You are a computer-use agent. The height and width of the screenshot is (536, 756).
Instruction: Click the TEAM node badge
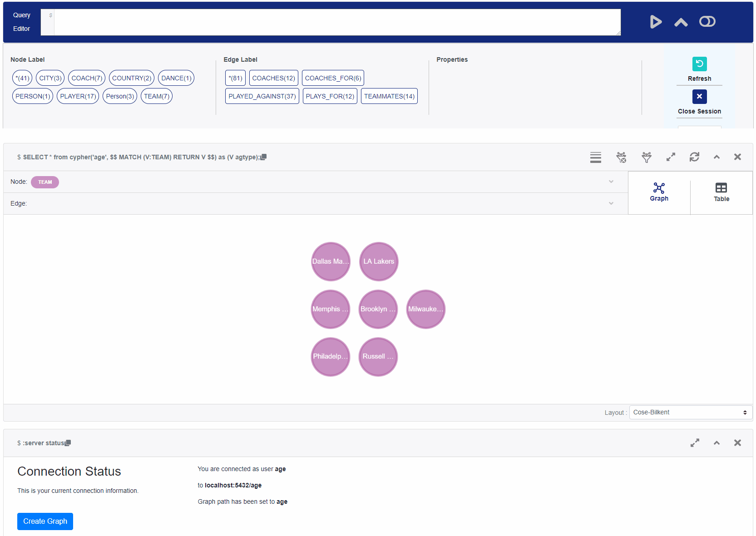[x=45, y=182]
